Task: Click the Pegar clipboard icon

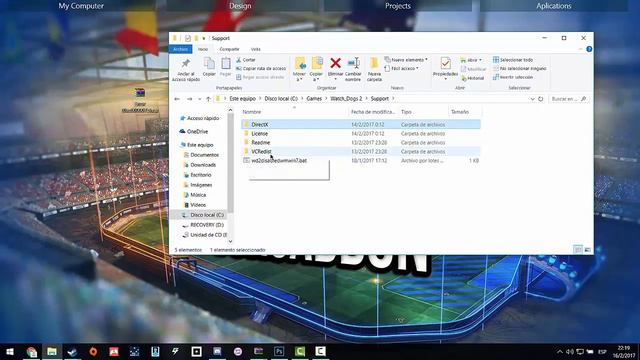Action: (226, 64)
